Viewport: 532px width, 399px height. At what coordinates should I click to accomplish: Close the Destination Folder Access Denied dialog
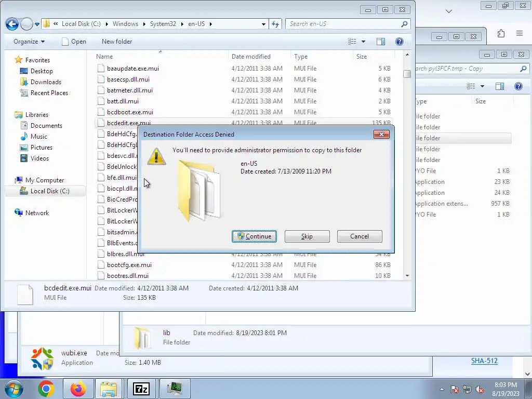coord(381,135)
